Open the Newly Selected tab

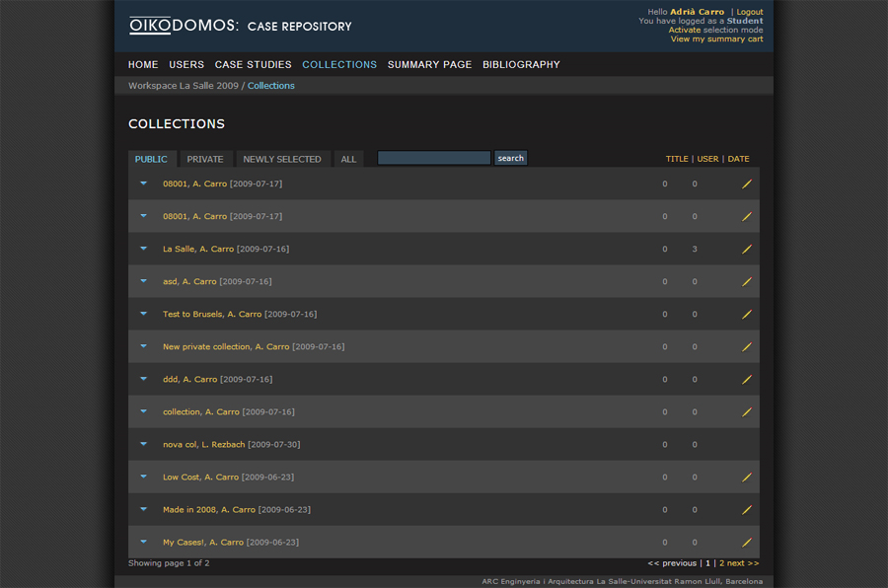tap(282, 159)
